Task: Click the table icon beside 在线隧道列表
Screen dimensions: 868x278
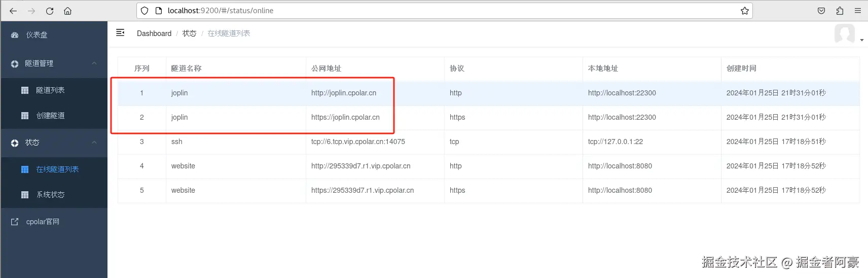Action: [24, 169]
